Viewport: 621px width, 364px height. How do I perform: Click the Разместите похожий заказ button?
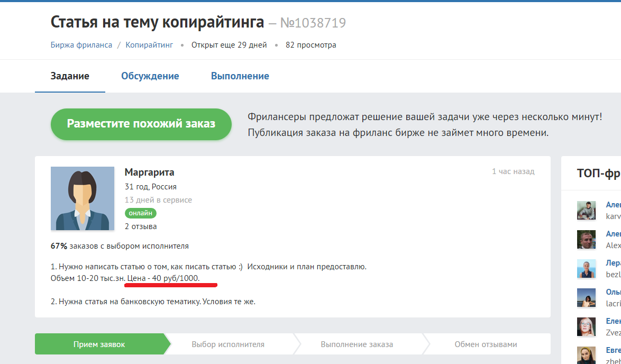[141, 124]
